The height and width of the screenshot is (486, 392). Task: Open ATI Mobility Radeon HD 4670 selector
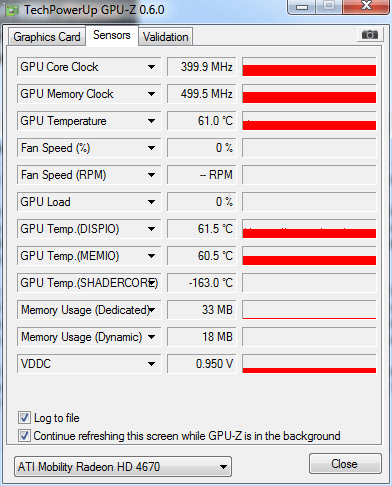click(x=123, y=467)
